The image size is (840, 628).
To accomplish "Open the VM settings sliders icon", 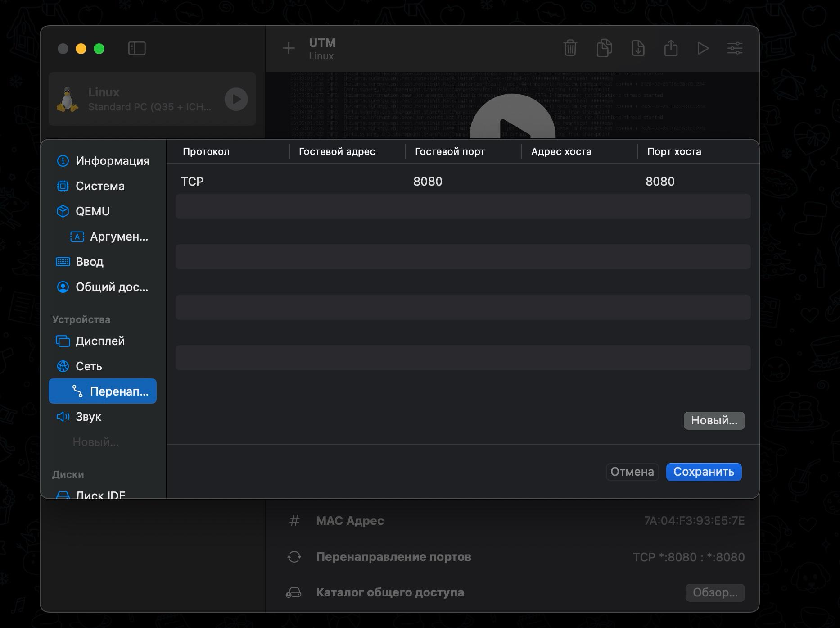I will click(x=735, y=48).
